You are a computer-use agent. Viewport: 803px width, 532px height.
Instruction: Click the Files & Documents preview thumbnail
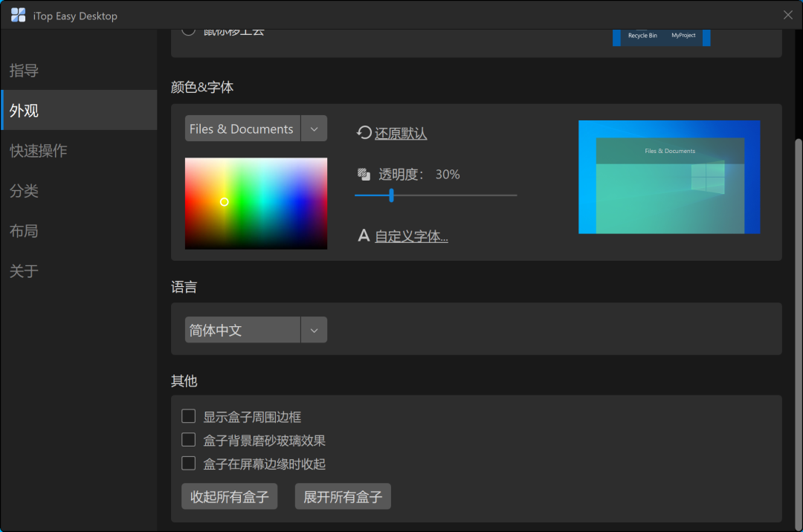(669, 177)
